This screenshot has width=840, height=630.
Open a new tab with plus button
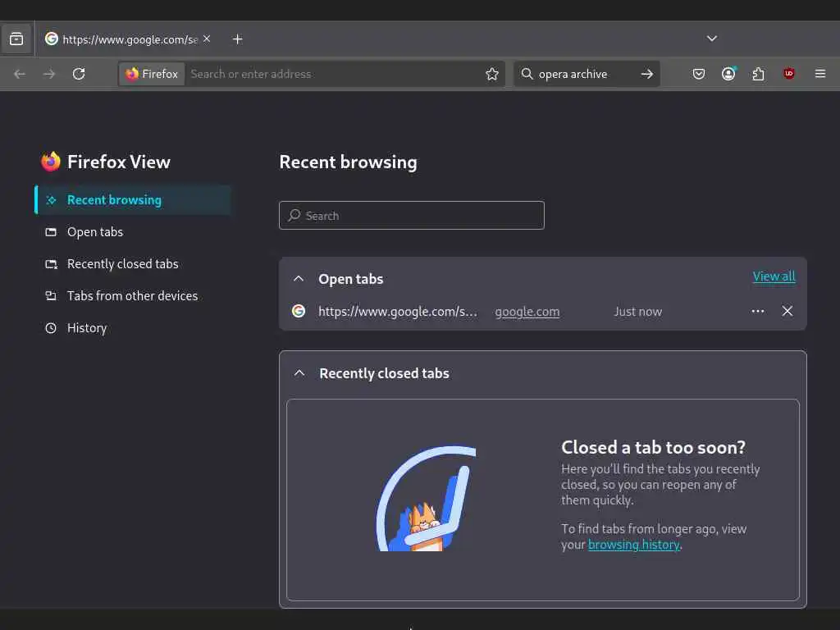point(237,39)
